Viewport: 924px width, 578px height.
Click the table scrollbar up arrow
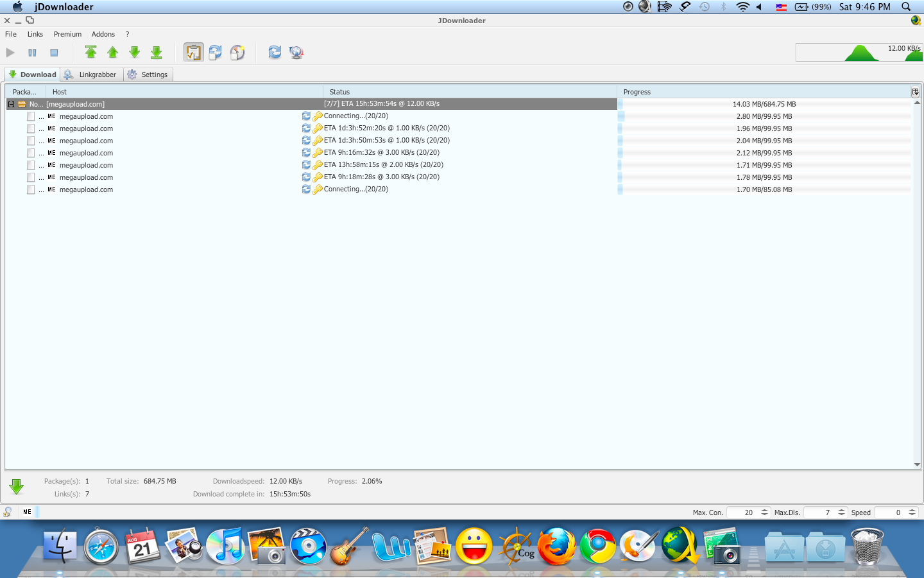917,102
